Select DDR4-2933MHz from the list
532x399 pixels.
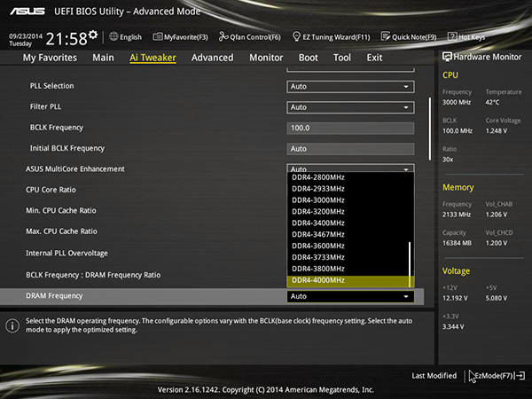[318, 189]
